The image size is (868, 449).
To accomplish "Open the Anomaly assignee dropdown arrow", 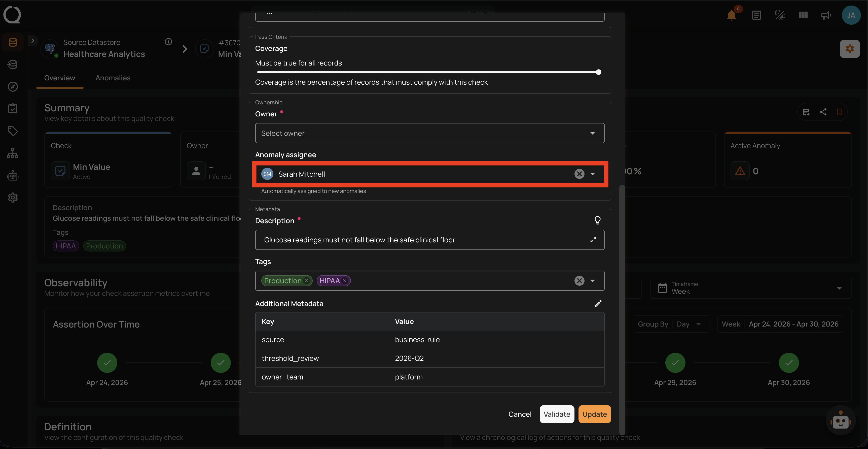I will (592, 174).
